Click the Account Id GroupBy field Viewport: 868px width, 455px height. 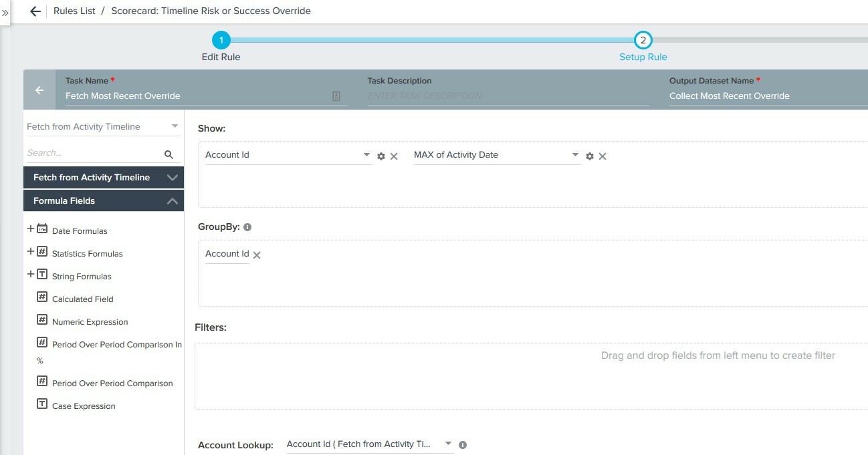[x=227, y=254]
